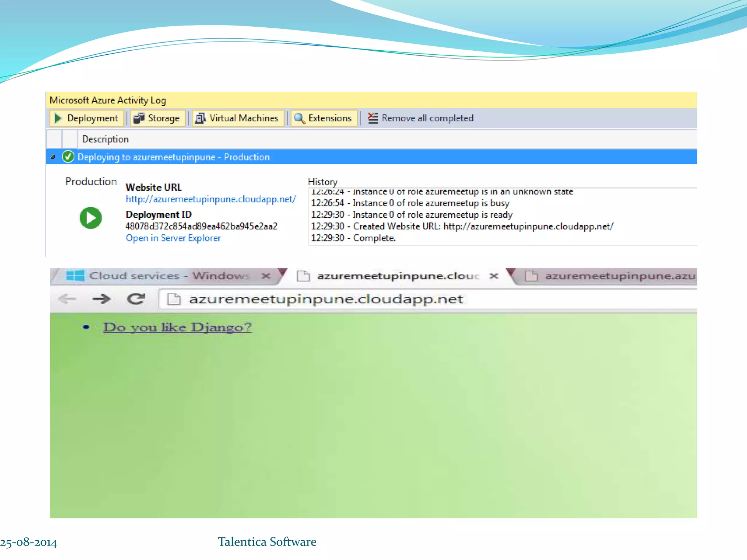747x560 pixels.
Task: Click history entry '12:29:30 - Complete.'
Action: [x=353, y=238]
